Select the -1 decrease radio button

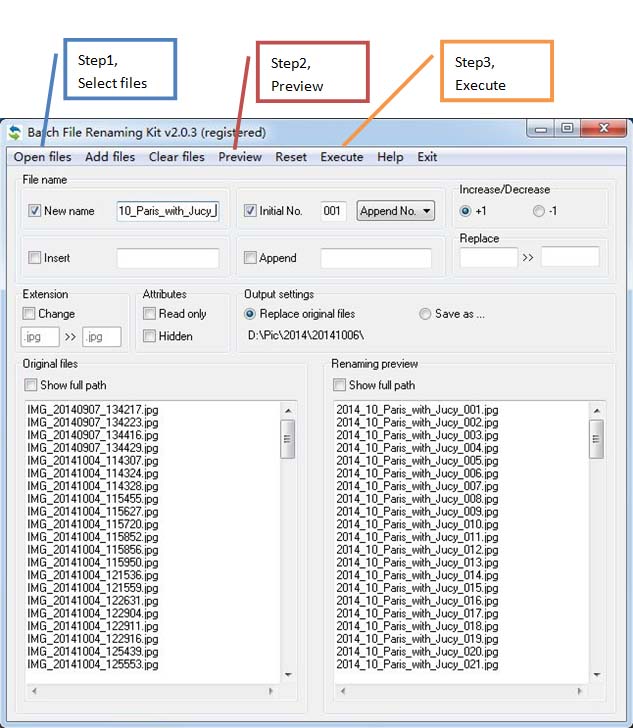tap(539, 211)
